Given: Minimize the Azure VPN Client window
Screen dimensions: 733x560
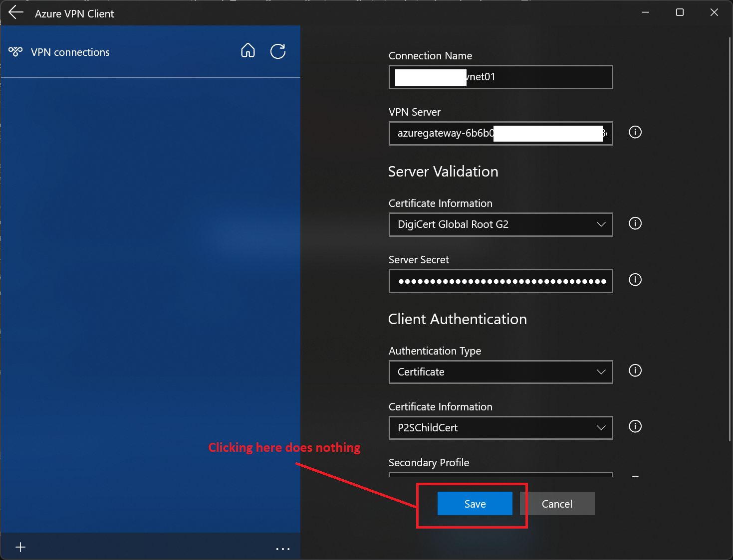Looking at the screenshot, I should pyautogui.click(x=645, y=12).
